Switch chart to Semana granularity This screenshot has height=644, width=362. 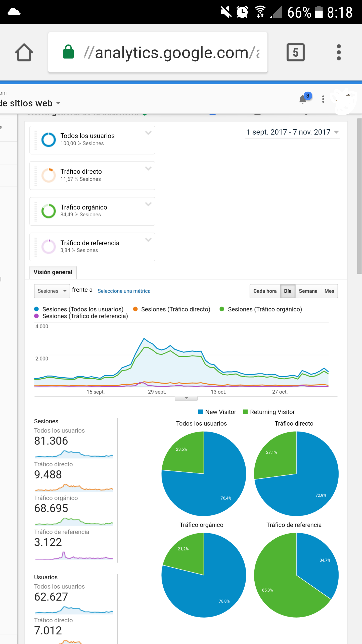click(x=308, y=291)
